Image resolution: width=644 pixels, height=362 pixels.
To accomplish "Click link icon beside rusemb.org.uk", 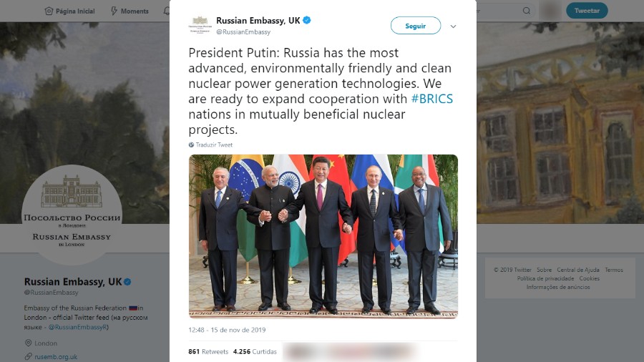I will tap(29, 356).
